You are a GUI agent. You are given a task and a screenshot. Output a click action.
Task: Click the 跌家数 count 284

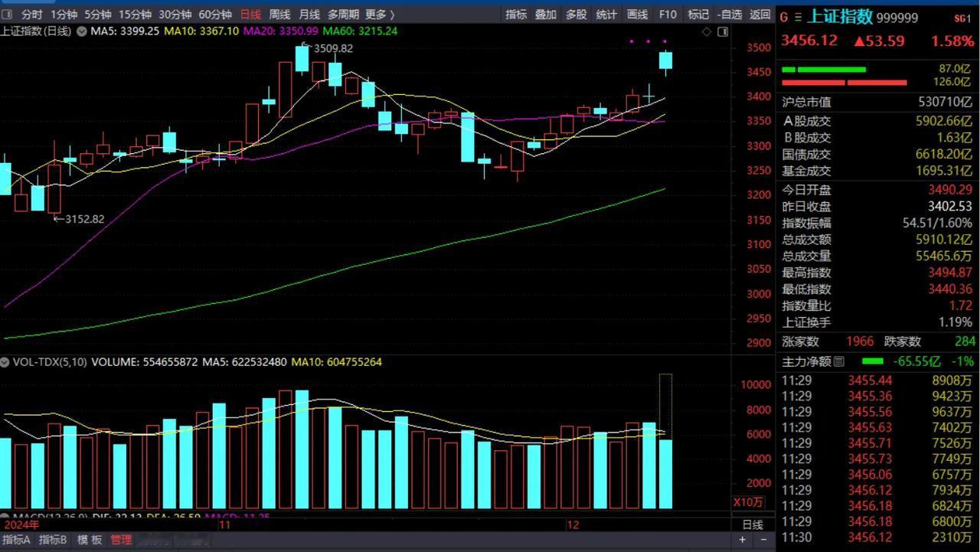click(965, 341)
